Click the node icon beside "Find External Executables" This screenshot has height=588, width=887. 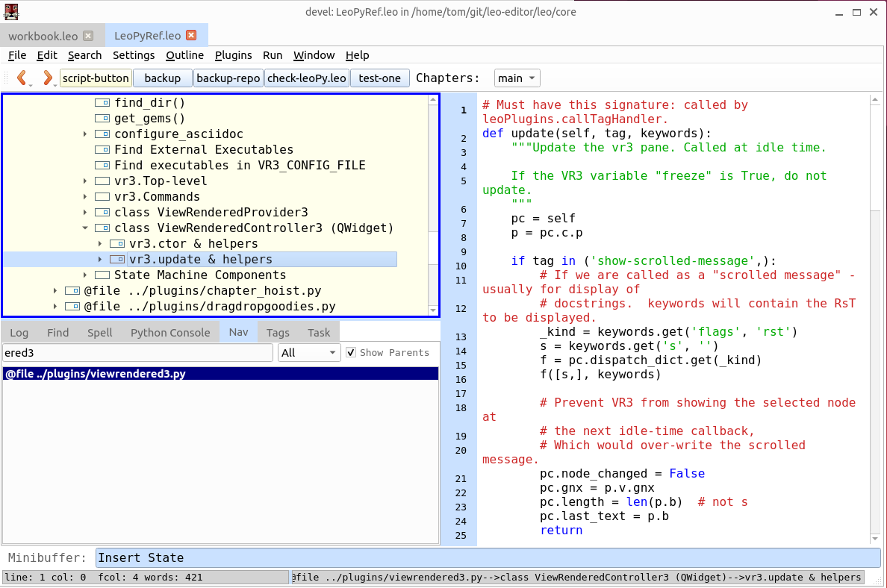[104, 149]
